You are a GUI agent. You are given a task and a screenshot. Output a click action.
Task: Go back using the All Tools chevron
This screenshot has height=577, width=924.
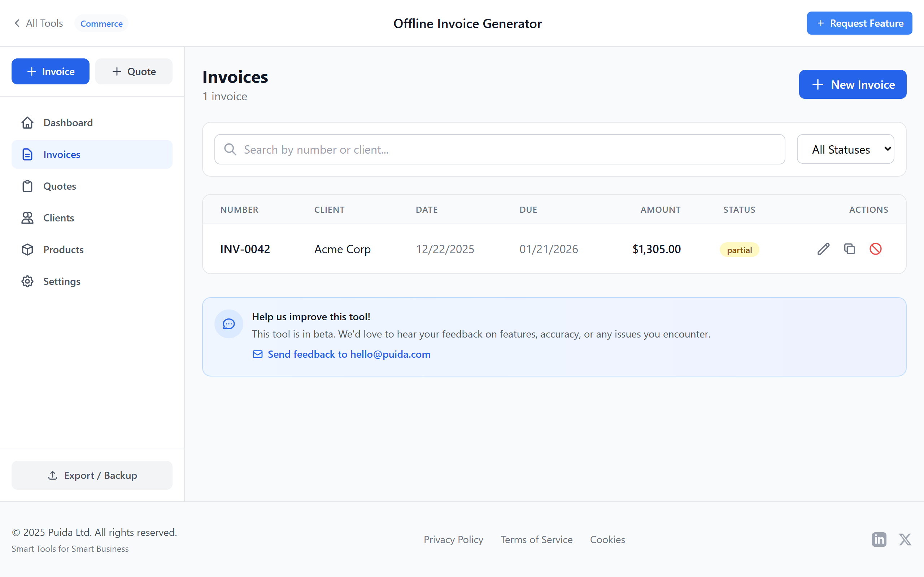click(x=17, y=23)
